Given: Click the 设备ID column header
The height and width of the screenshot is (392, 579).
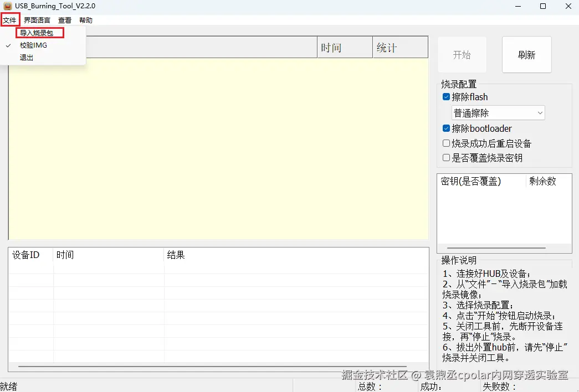Looking at the screenshot, I should coord(30,255).
